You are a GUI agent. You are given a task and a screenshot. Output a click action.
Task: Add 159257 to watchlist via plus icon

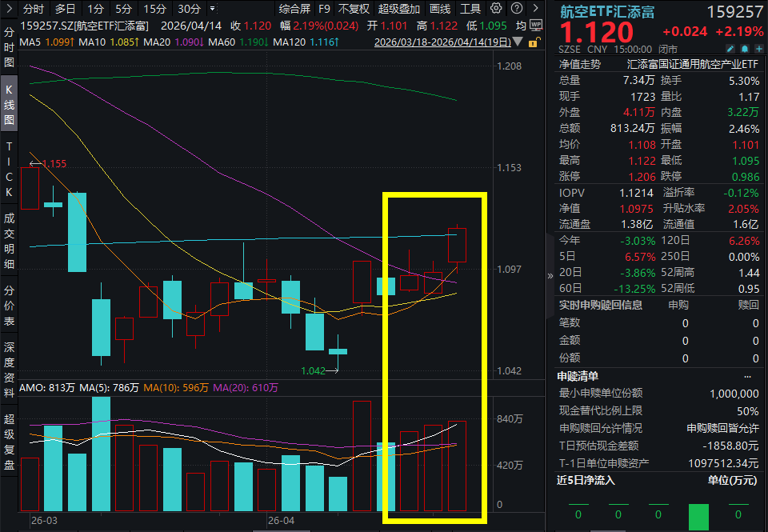[758, 48]
